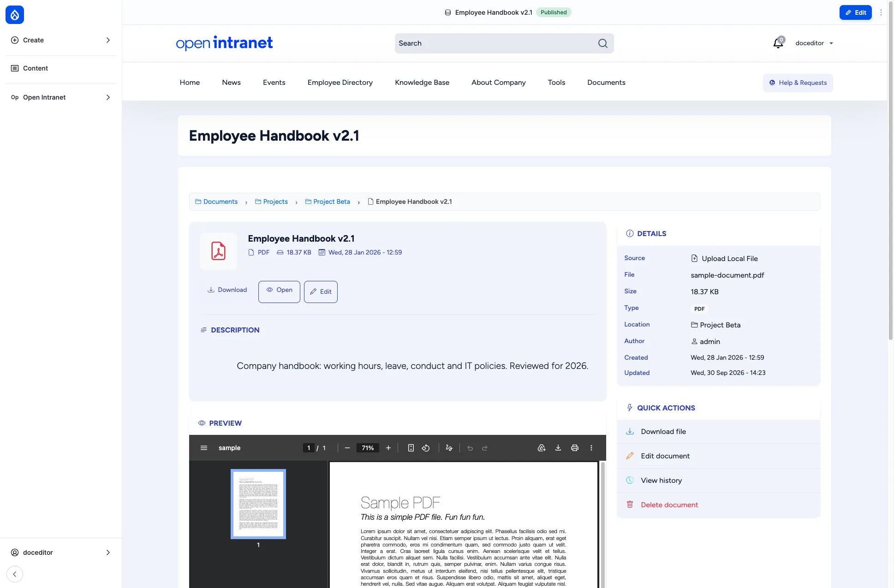This screenshot has width=894, height=588.
Task: Click the search magnifier icon
Action: pyautogui.click(x=603, y=43)
